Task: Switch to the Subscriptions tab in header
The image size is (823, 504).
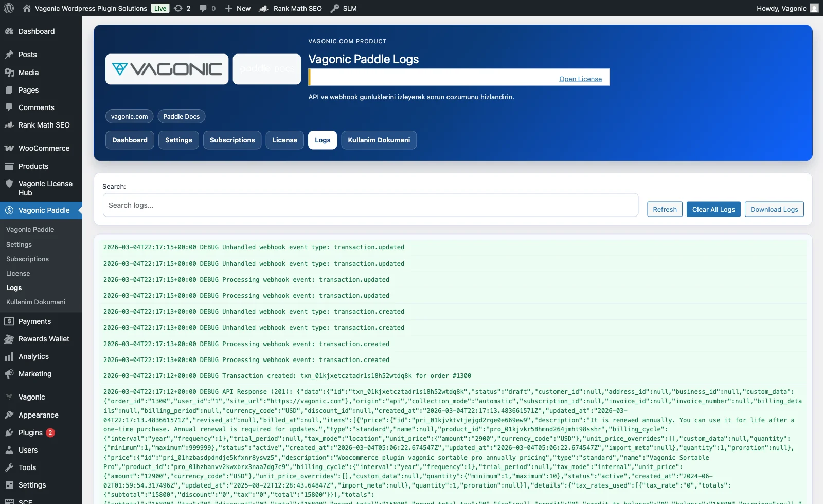Action: tap(232, 140)
